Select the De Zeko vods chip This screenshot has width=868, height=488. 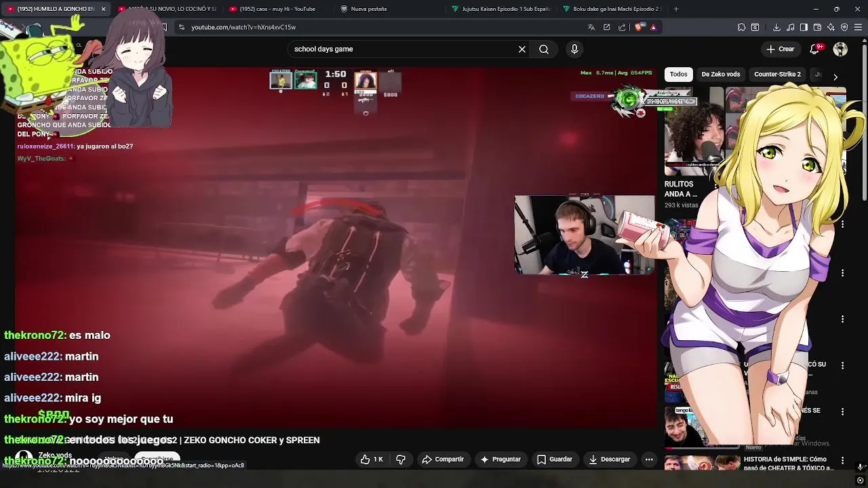click(x=720, y=74)
